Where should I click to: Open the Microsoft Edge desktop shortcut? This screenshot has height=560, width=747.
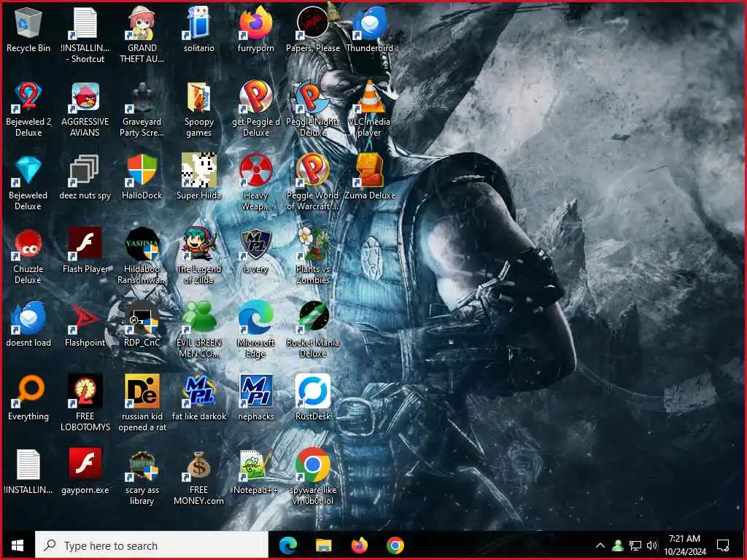click(x=256, y=330)
